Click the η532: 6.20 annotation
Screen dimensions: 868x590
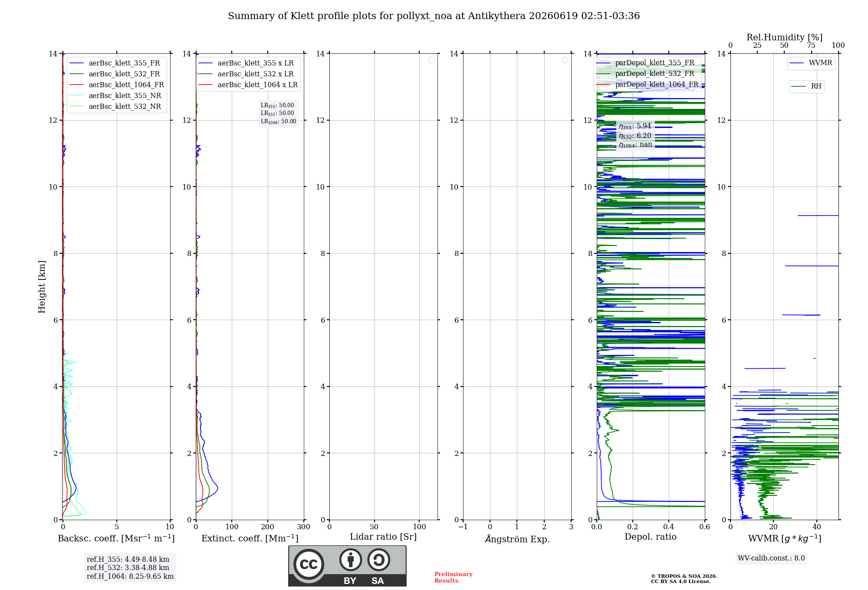point(635,136)
